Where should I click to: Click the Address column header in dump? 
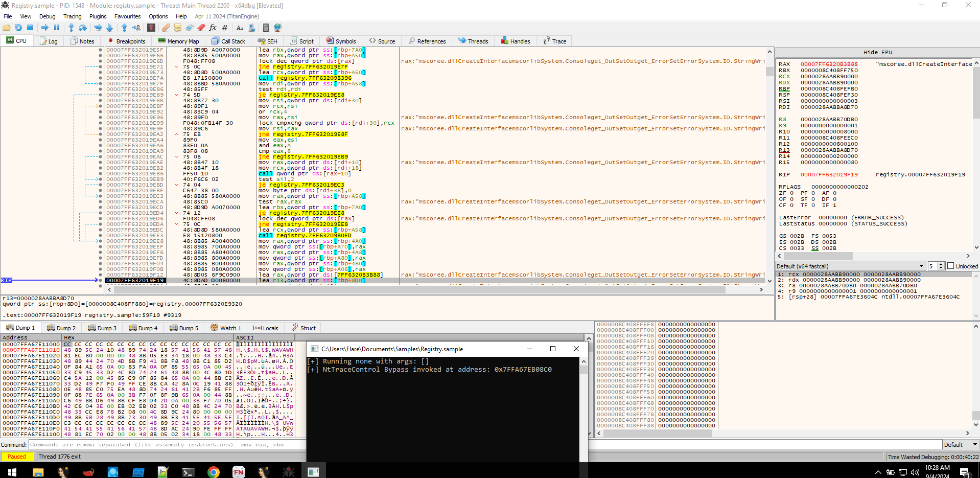click(31, 337)
